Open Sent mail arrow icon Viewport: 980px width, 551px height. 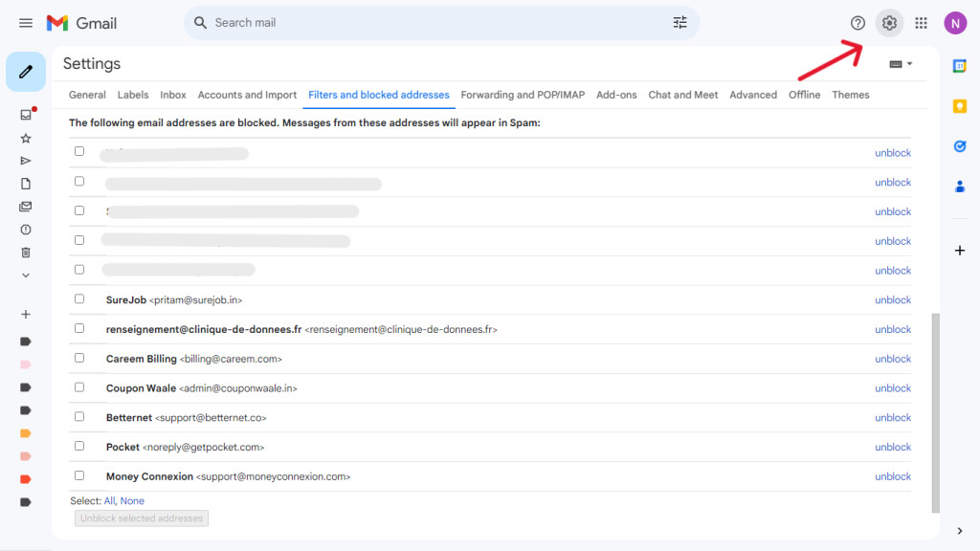point(26,161)
